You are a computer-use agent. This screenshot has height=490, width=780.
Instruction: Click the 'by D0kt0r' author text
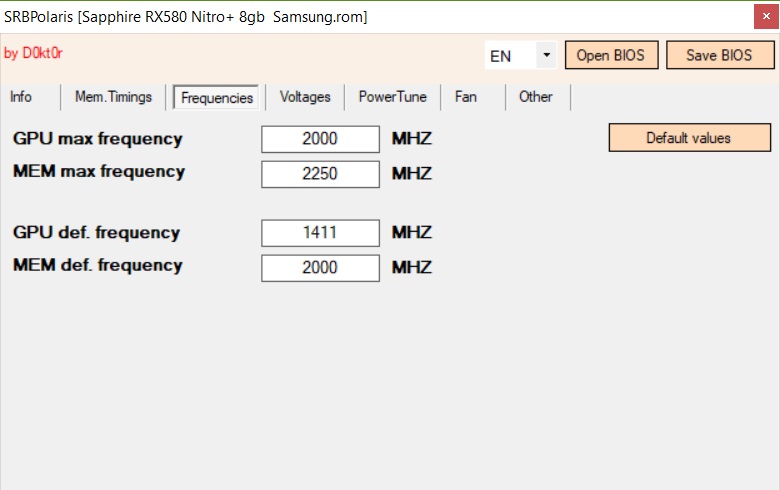pos(33,53)
